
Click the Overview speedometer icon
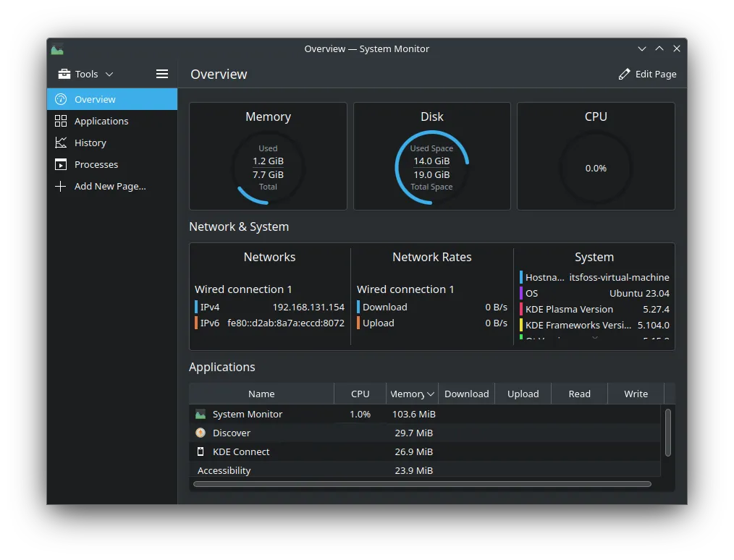pos(61,99)
